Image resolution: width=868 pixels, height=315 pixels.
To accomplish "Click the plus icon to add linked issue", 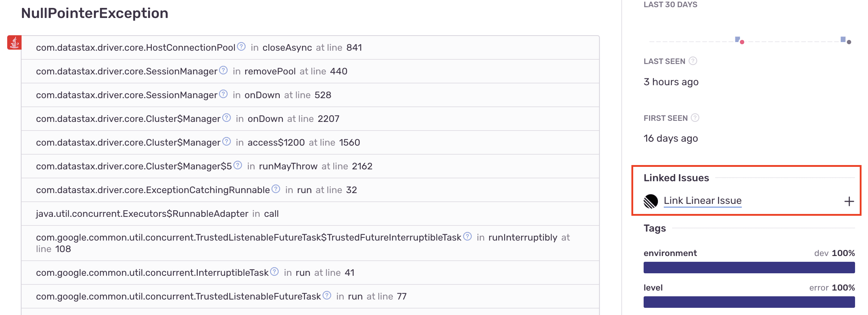I will click(849, 201).
